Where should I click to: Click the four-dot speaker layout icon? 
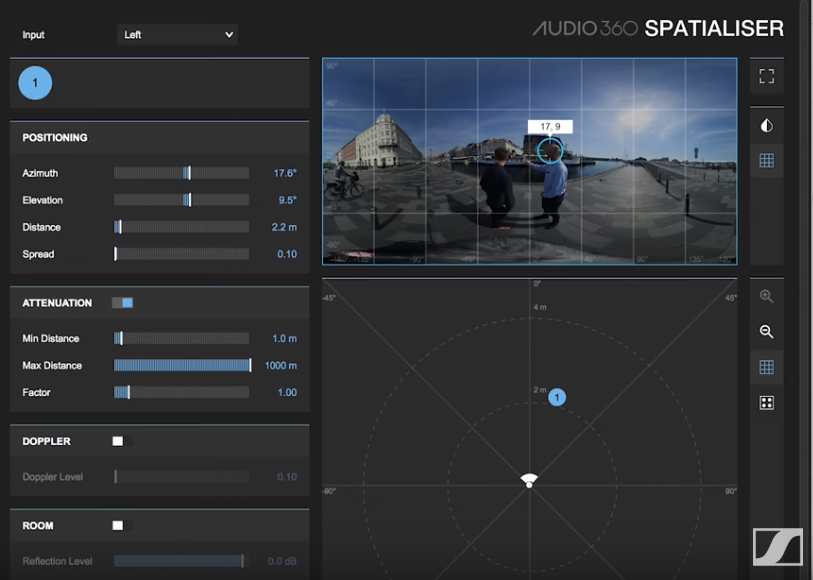click(x=766, y=403)
